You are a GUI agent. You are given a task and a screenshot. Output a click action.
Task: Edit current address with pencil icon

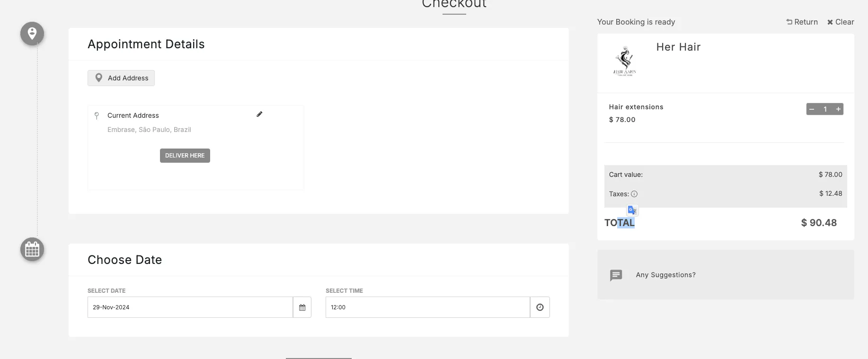pos(259,114)
